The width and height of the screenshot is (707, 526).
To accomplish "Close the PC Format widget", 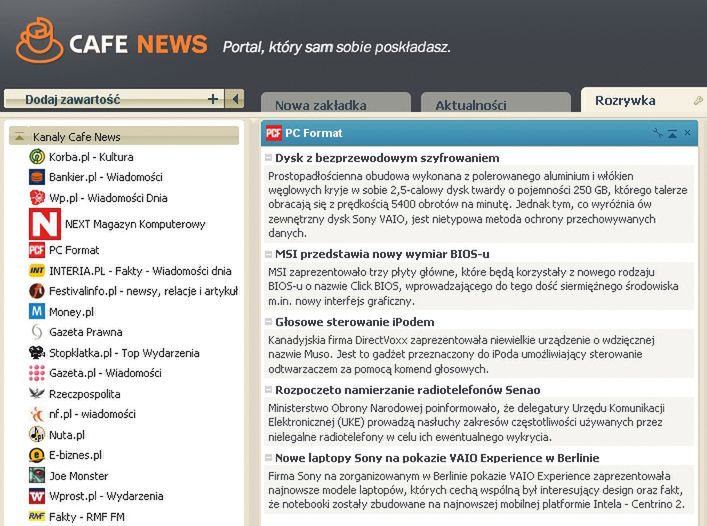I will [x=687, y=133].
